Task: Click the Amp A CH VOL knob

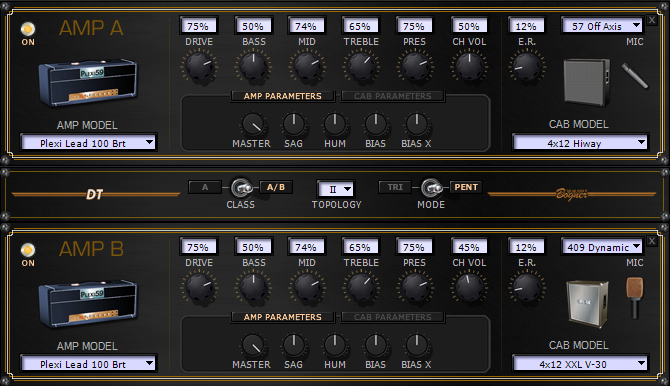Action: click(469, 66)
